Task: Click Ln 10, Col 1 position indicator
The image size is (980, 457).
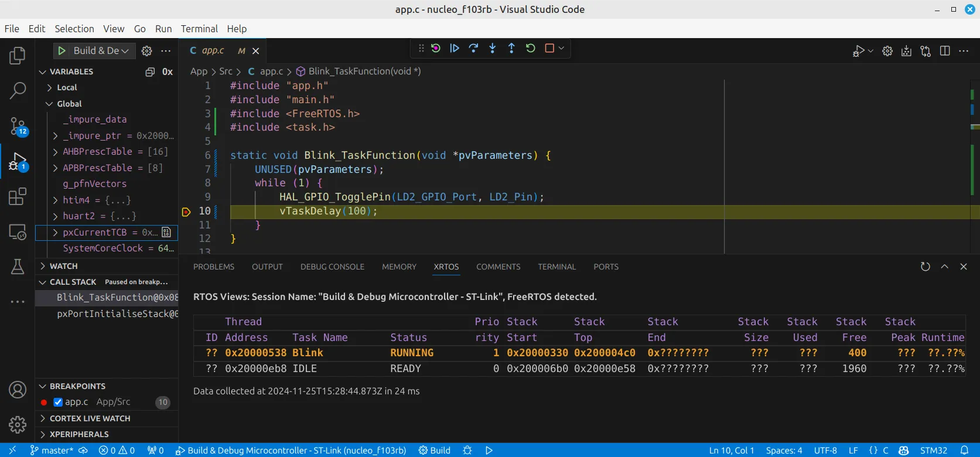Action: [732, 450]
